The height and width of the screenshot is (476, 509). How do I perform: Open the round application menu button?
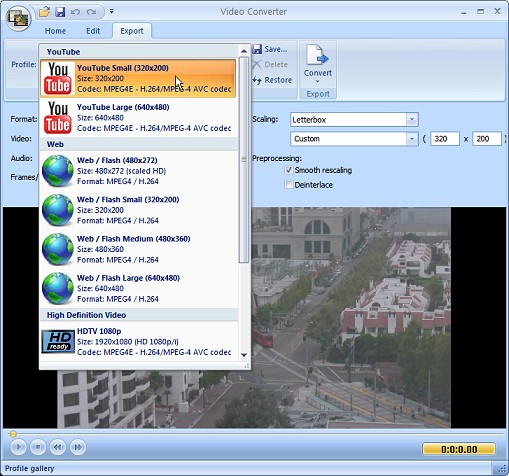click(19, 18)
